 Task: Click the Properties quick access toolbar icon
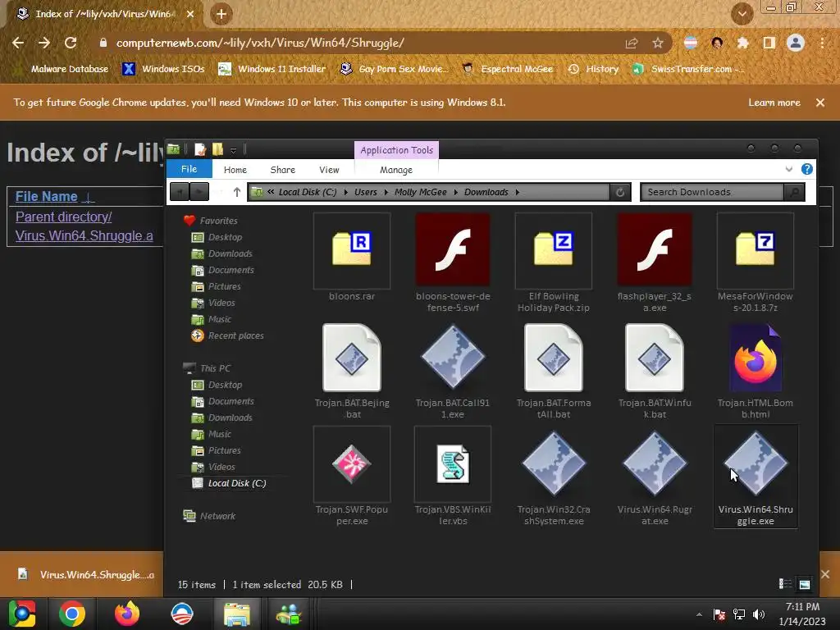[200, 149]
